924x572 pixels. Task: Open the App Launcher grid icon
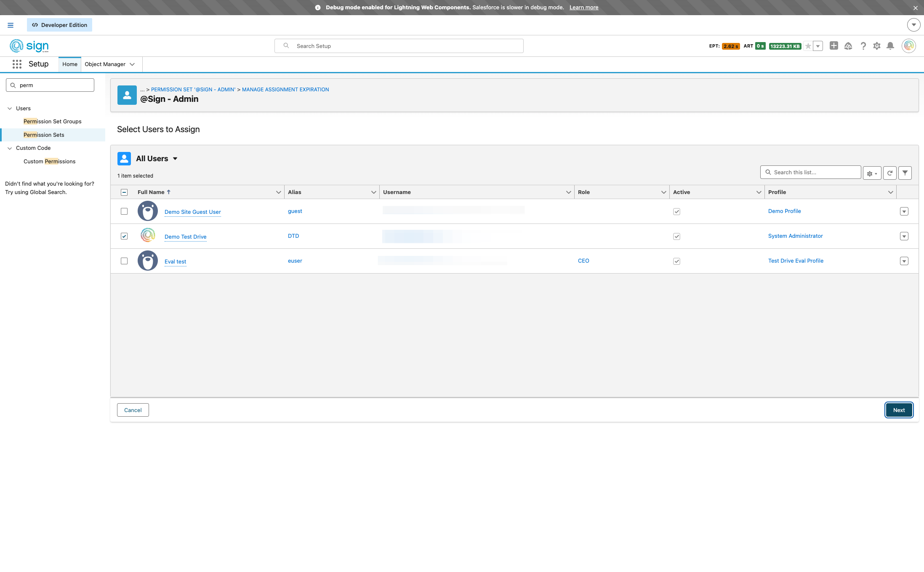pyautogui.click(x=17, y=64)
